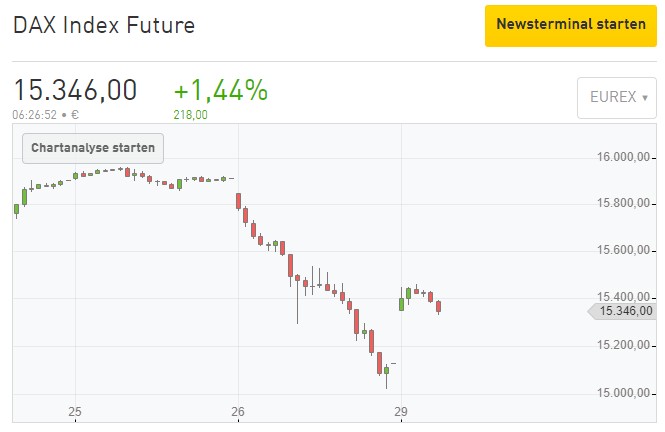Click the lowest green candle near 15.000
Image resolution: width=665 pixels, height=432 pixels.
point(386,371)
